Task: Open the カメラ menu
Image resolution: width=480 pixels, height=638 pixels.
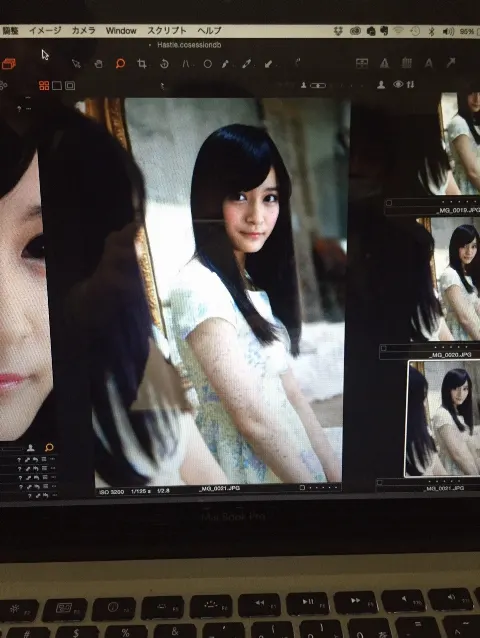Action: tap(84, 31)
